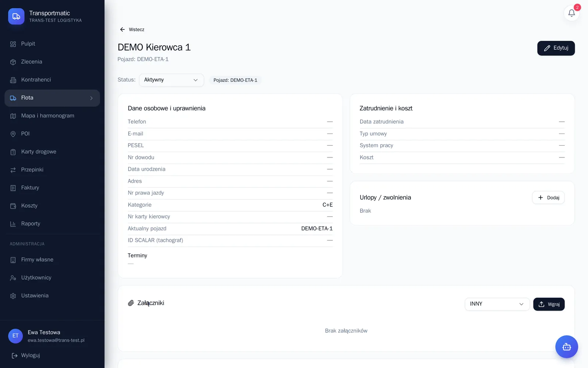Click the Edytuj button
The width and height of the screenshot is (588, 368).
click(556, 48)
